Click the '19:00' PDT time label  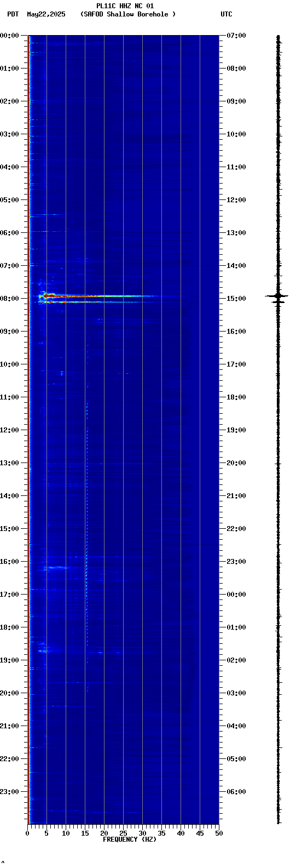[9, 660]
